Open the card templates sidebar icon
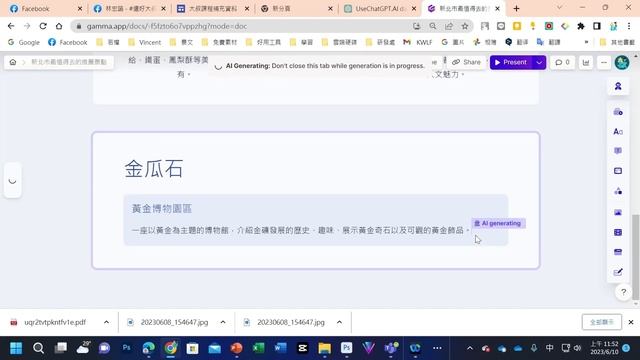Image resolution: width=640 pixels, height=360 pixels. click(x=618, y=111)
